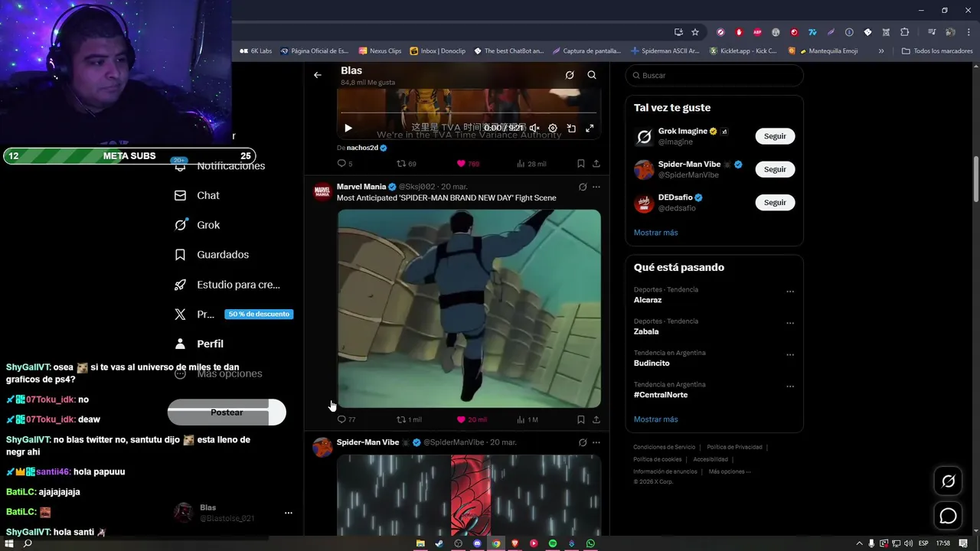The image size is (980, 551).
Task: Unlike the nachos2d post with 769 likes
Action: (468, 164)
